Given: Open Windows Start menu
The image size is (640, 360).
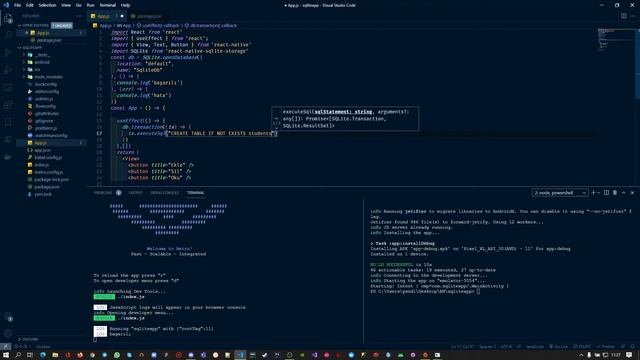Looking at the screenshot, I should point(6,355).
